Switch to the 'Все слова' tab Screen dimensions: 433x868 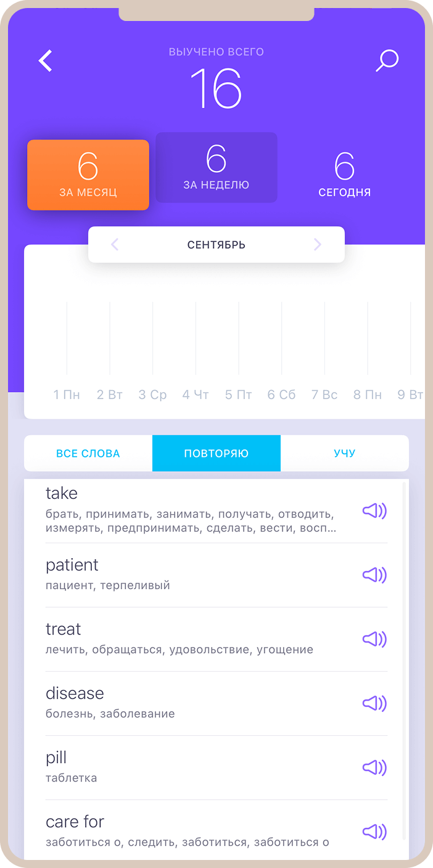(88, 454)
